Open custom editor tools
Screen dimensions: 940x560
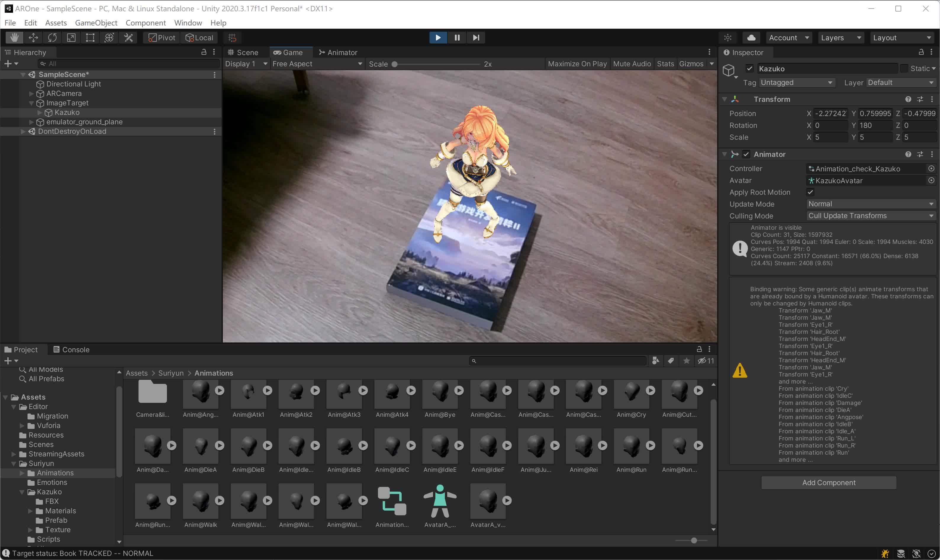128,37
